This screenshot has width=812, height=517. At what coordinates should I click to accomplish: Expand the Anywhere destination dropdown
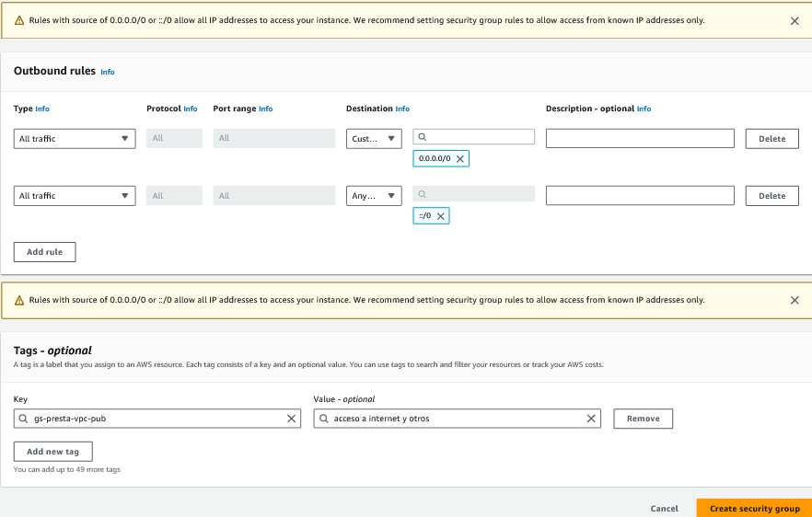click(x=374, y=196)
